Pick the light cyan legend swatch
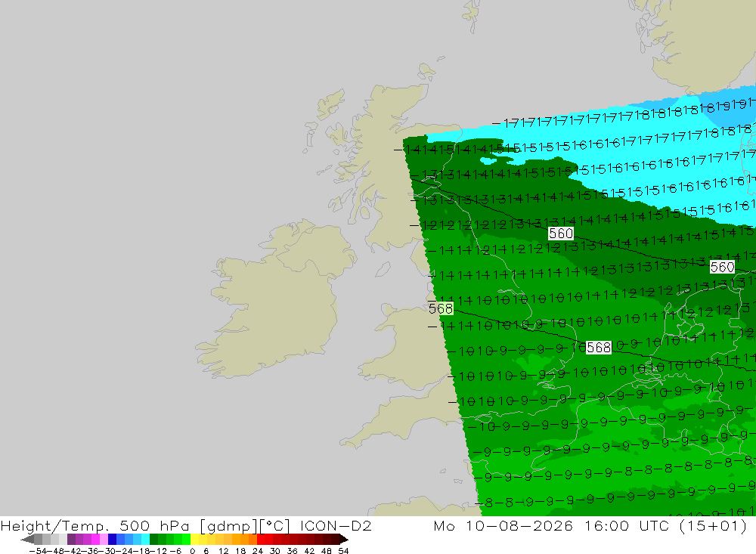 pyautogui.click(x=145, y=540)
